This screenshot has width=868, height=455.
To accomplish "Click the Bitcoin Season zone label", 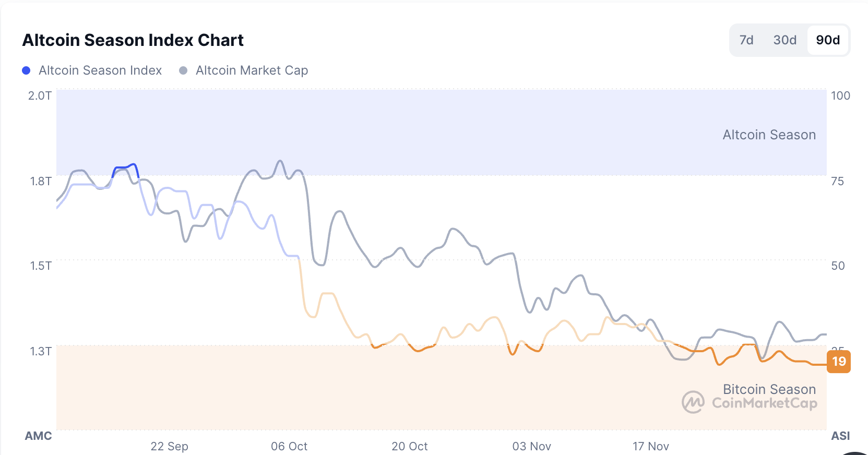I will pyautogui.click(x=769, y=389).
